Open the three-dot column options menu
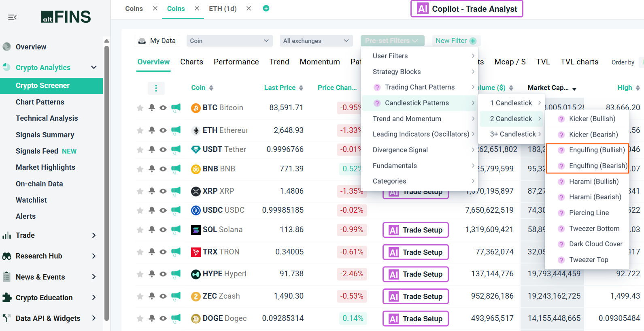The image size is (644, 331). [156, 88]
